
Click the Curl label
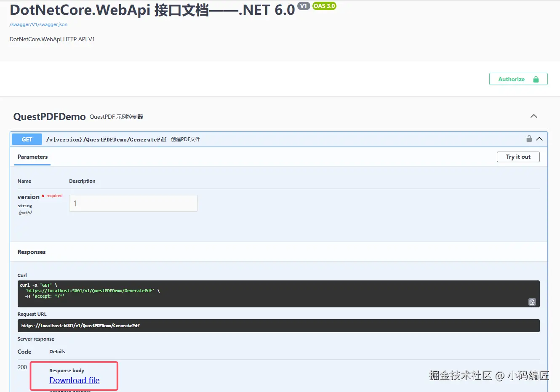[22, 275]
